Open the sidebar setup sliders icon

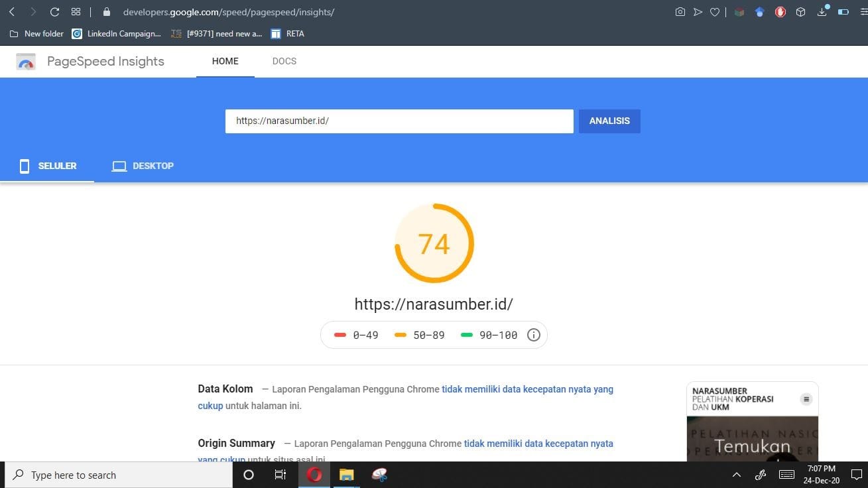coord(863,11)
